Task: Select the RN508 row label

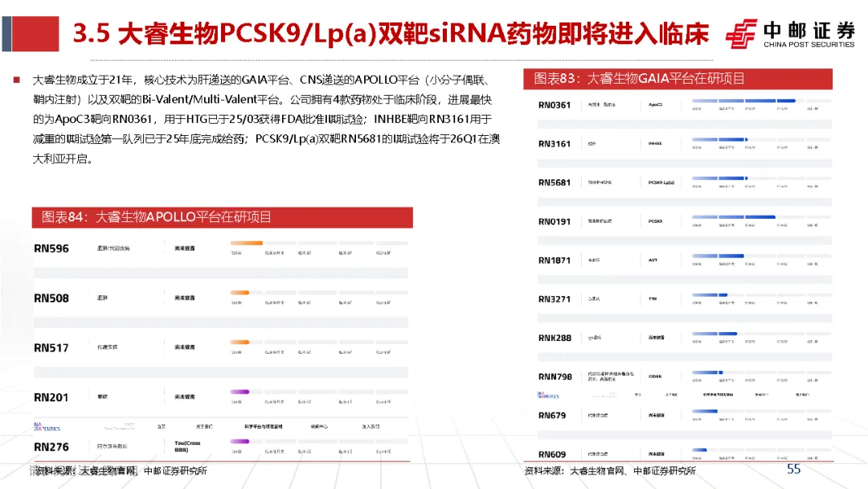Action: tap(51, 298)
